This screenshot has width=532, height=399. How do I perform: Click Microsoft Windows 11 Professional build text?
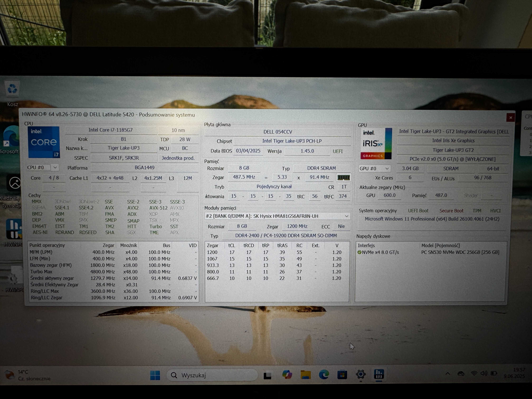tap(432, 219)
